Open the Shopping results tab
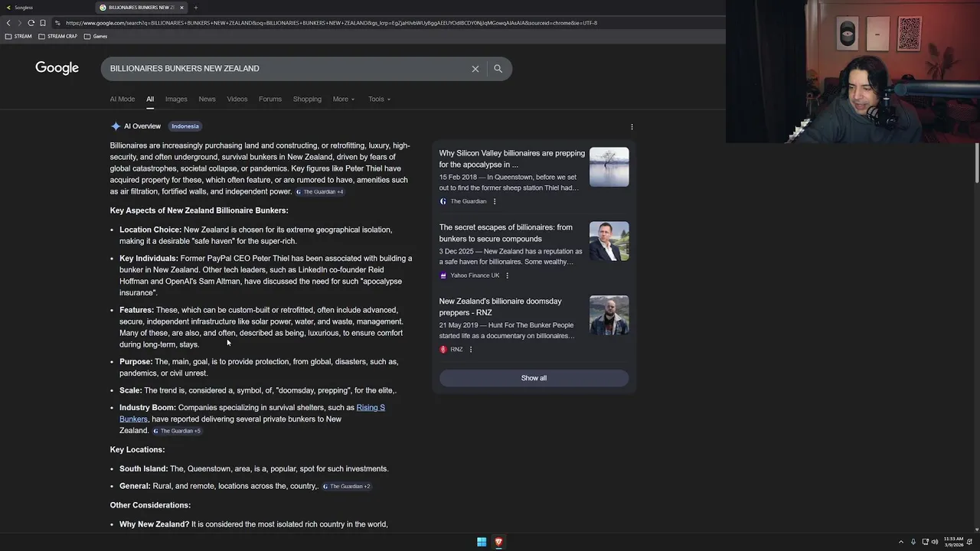The height and width of the screenshot is (551, 980). (x=307, y=99)
